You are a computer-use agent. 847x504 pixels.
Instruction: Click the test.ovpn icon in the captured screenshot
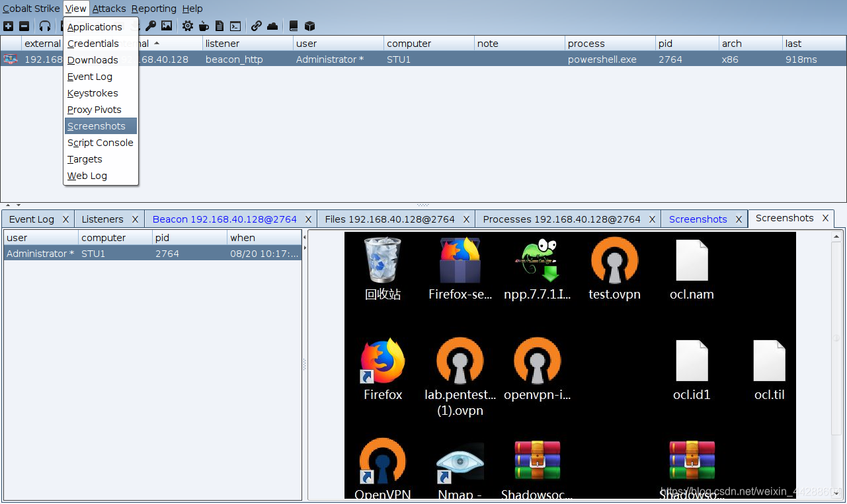[x=615, y=260]
